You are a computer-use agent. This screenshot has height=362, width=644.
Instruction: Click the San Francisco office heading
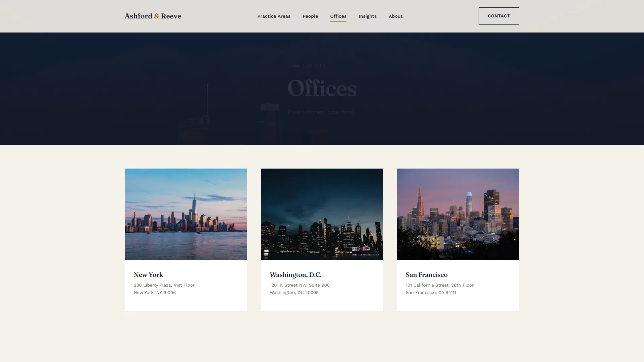pos(426,275)
